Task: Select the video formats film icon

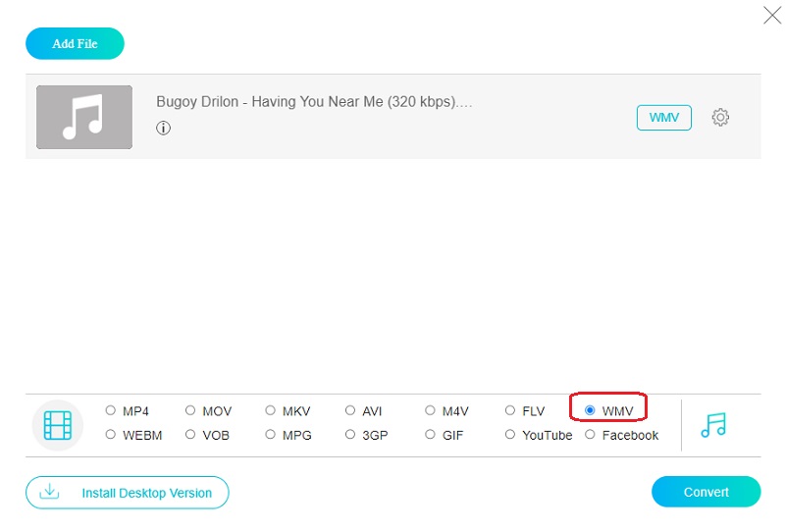Action: click(58, 424)
